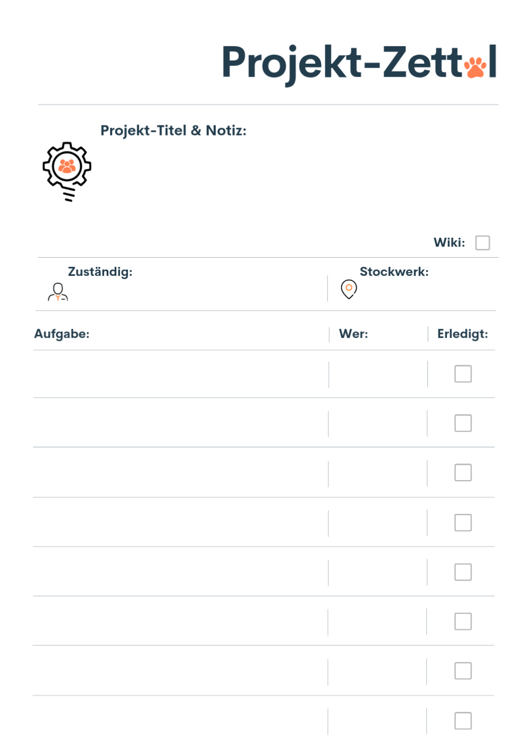Screen dimensions: 532x756
Task: Click the location pin icon by Stockwerk
Action: coord(349,289)
